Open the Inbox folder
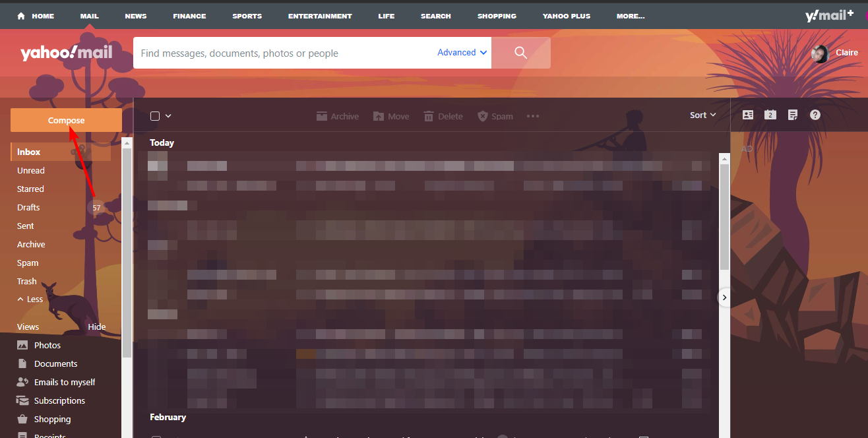The image size is (868, 438). pyautogui.click(x=61, y=152)
